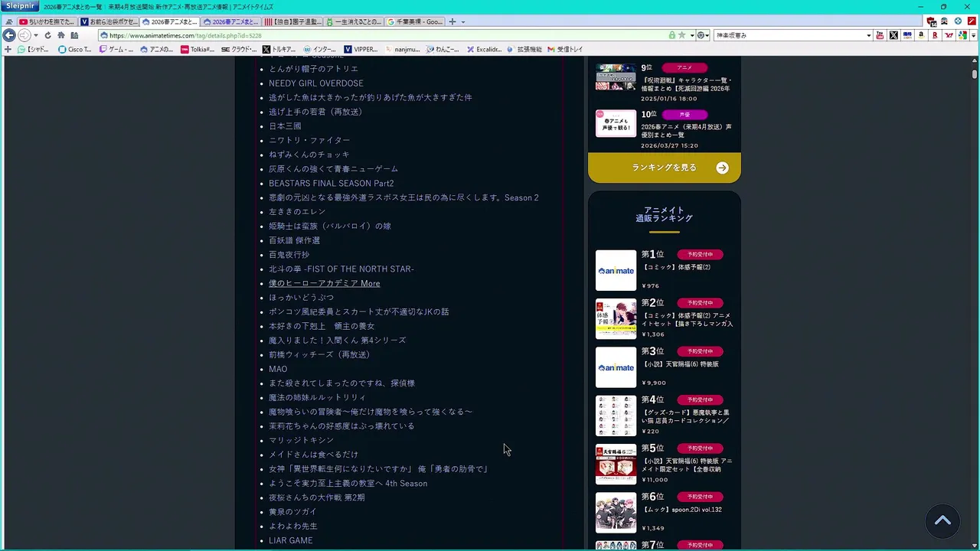Click the Forward navigation button

click(x=24, y=35)
